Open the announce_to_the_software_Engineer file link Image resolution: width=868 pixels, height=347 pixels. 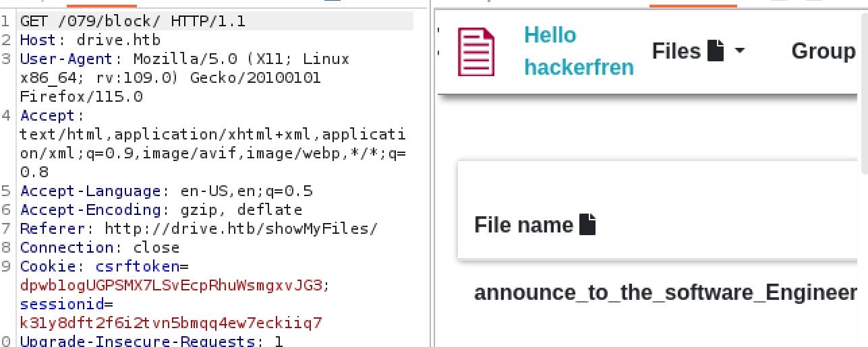[665, 293]
